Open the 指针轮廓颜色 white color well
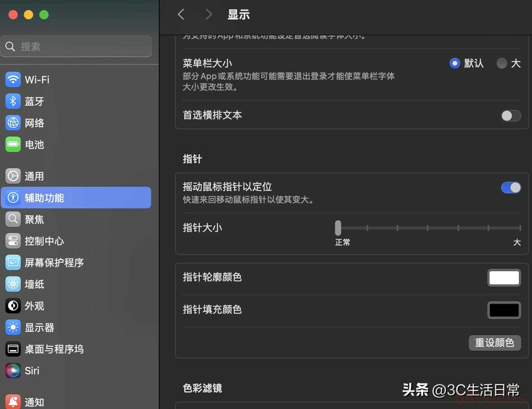 tap(504, 278)
